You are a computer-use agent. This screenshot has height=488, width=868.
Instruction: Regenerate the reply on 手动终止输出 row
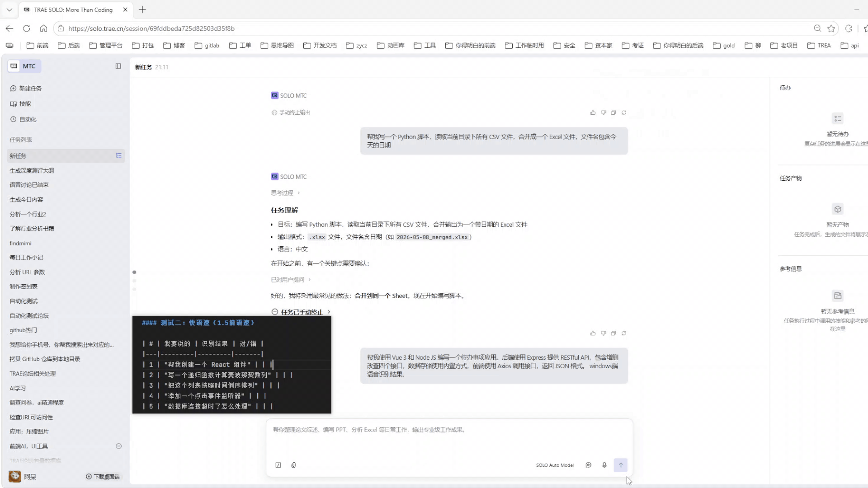(624, 113)
